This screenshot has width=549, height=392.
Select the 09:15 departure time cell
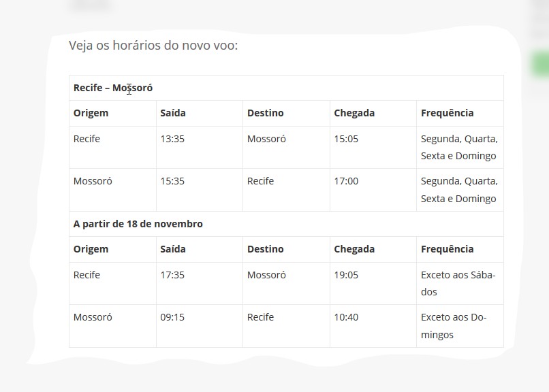pos(172,317)
